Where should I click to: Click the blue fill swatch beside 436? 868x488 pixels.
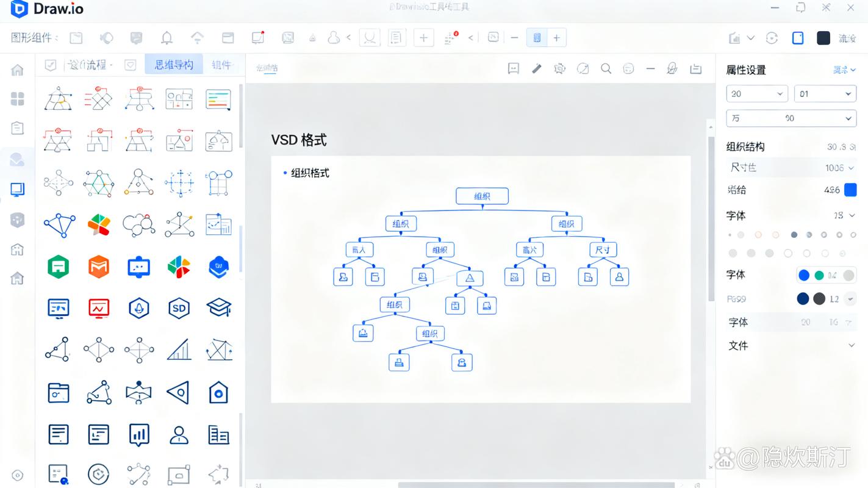coord(850,190)
